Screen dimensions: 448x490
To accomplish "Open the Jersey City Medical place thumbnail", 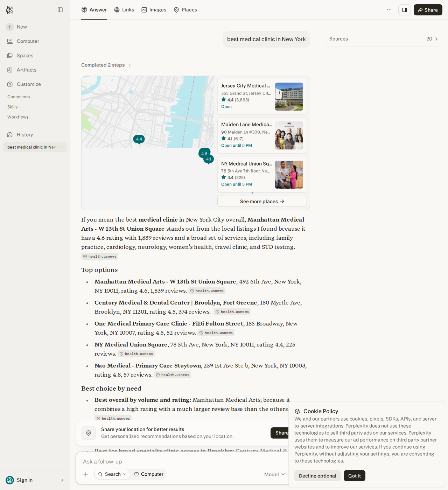I will [x=289, y=97].
